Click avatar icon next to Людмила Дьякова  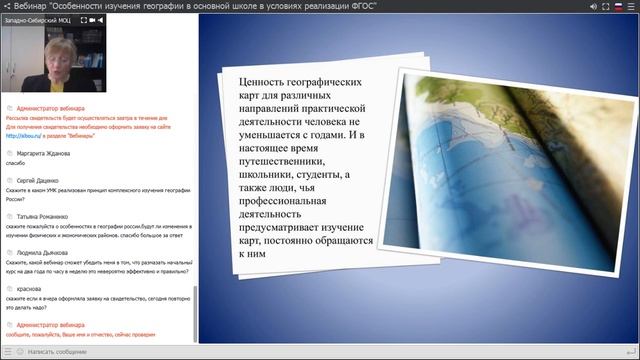[x=10, y=253]
